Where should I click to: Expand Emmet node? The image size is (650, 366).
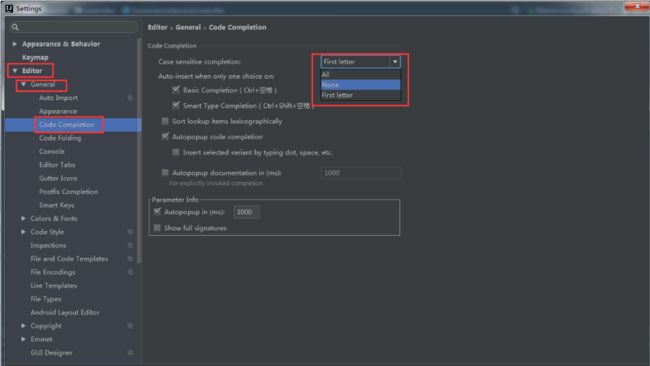[x=23, y=339]
